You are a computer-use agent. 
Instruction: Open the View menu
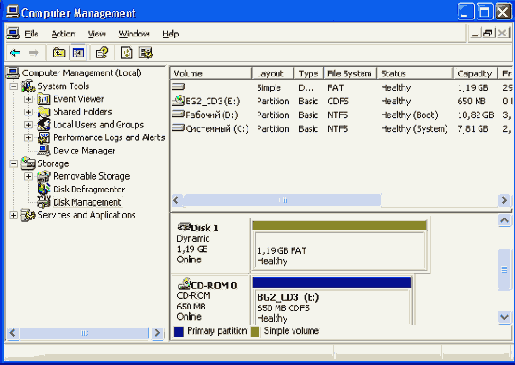97,33
